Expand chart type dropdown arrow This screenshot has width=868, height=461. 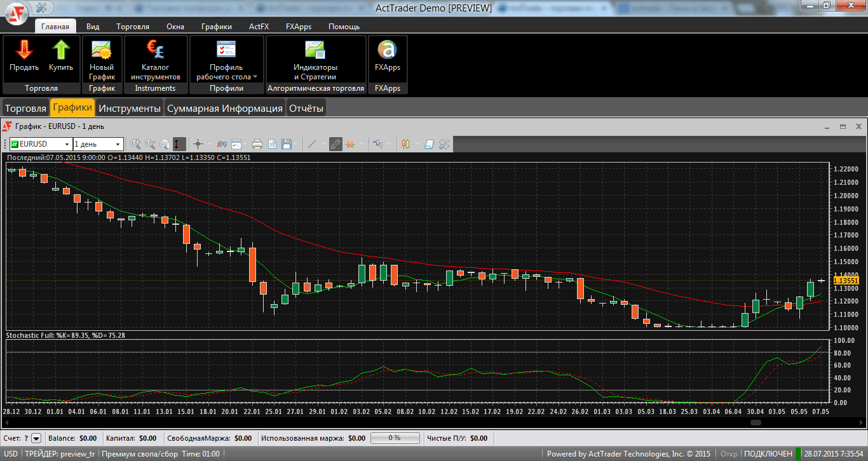coord(417,144)
